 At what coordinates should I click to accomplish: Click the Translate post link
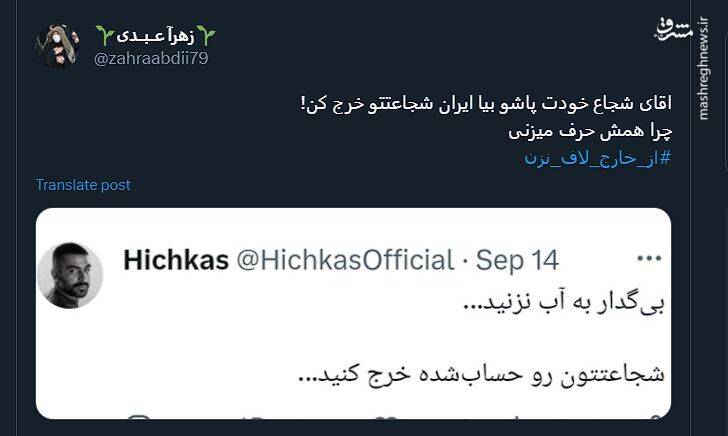click(x=83, y=185)
